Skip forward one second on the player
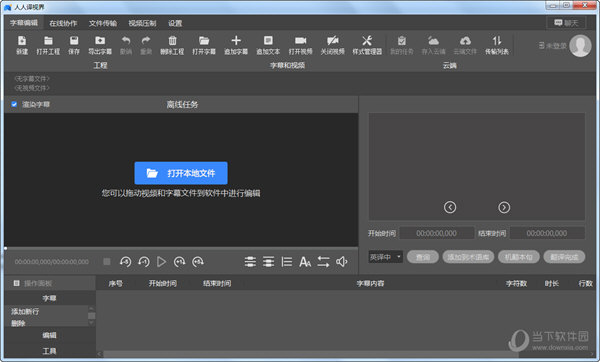600x362 pixels. 179,262
